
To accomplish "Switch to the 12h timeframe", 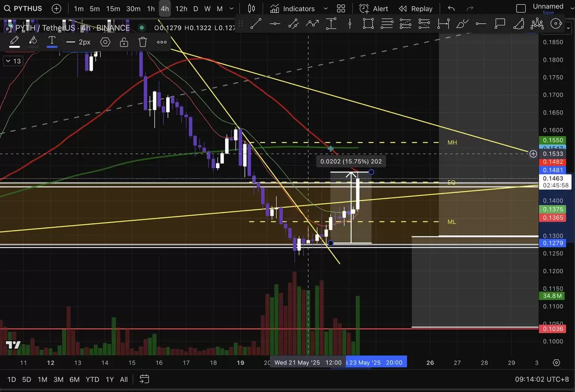I will [x=181, y=9].
